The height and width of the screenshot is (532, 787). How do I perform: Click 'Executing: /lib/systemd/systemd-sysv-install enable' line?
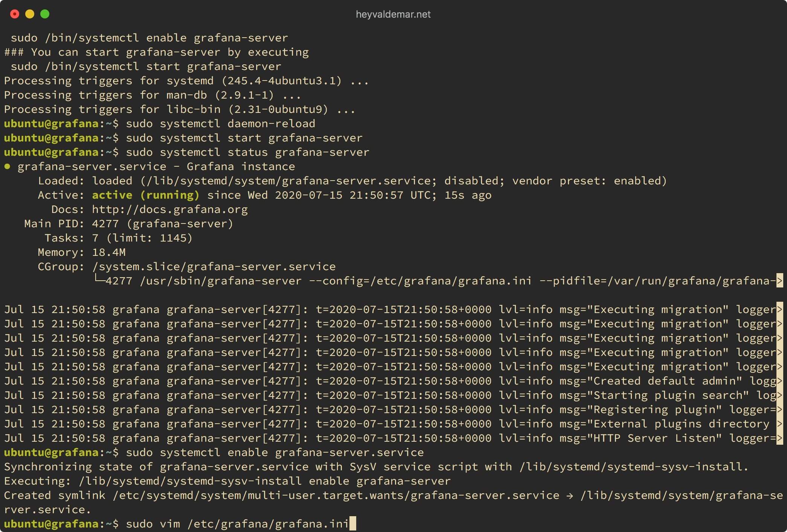227,481
